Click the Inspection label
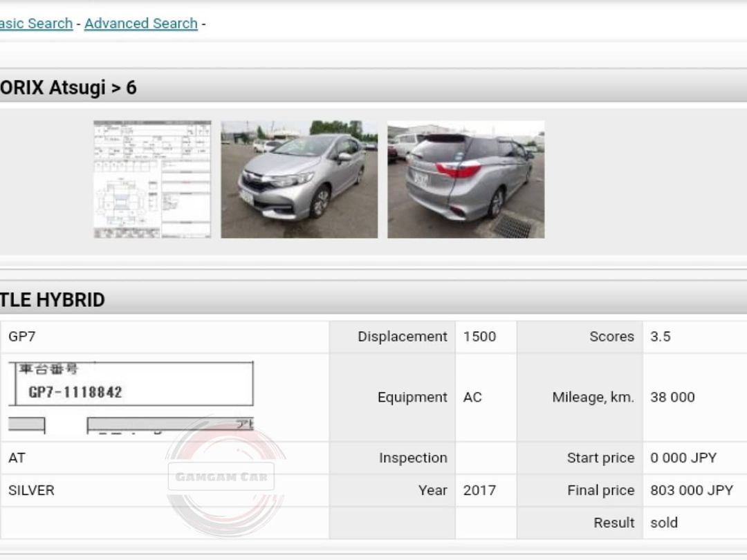This screenshot has height=560, width=747. point(413,458)
